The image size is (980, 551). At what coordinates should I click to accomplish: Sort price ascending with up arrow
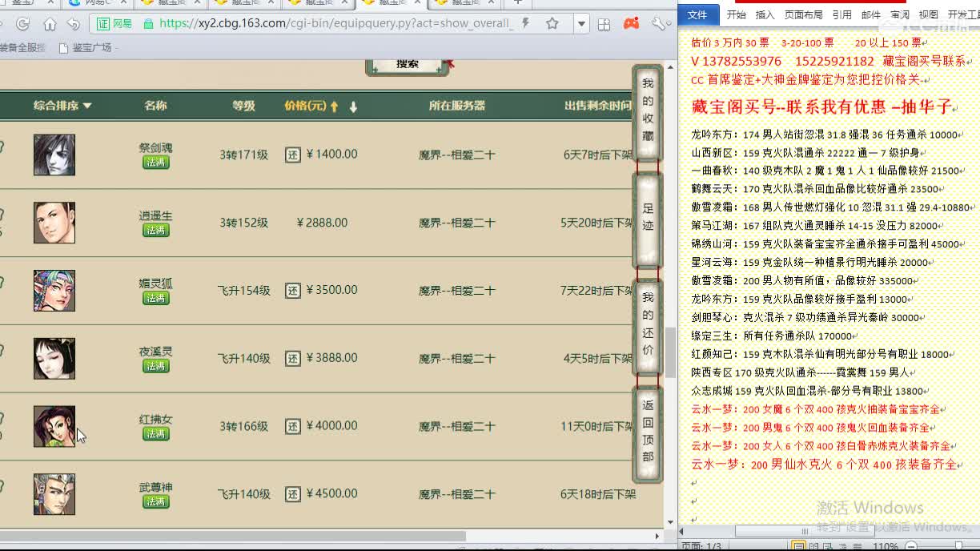pos(334,107)
